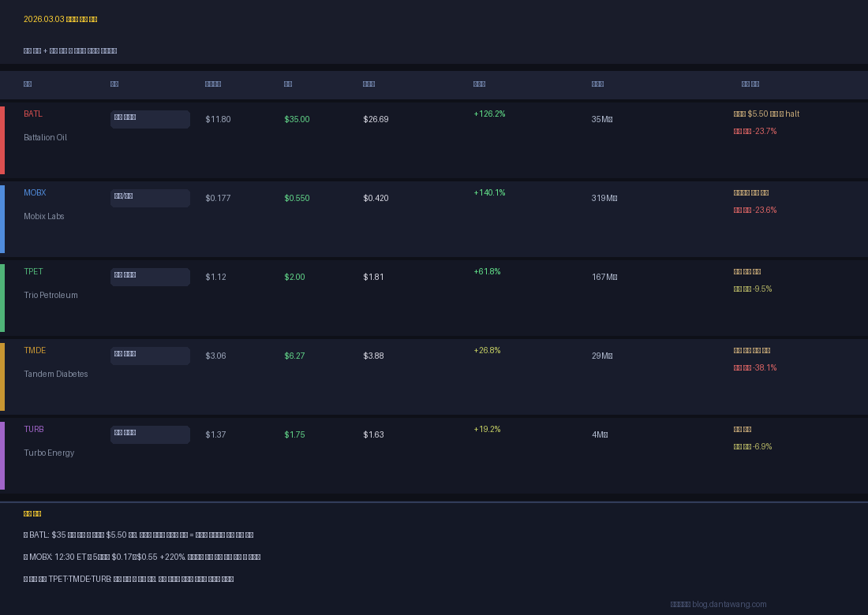This screenshot has height=615, width=868.
Task: Click the 4M volume cell
Action: tap(600, 434)
